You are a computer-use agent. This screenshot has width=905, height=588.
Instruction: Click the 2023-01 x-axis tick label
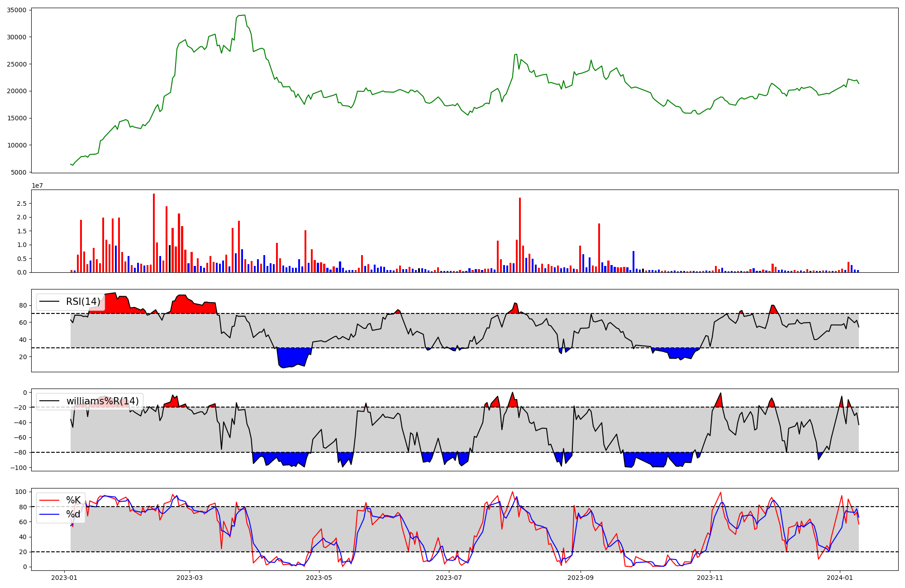64,578
